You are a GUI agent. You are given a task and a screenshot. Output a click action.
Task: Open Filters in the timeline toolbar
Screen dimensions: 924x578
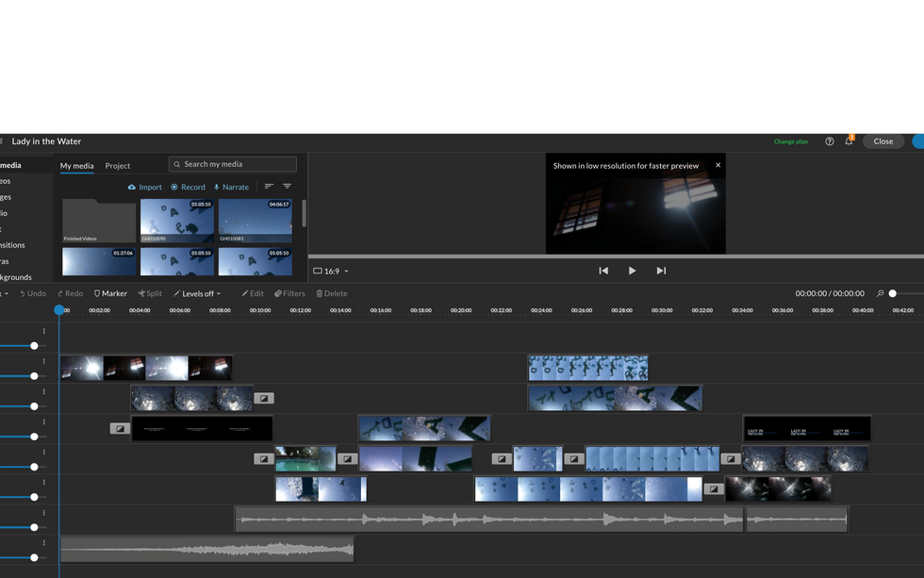tap(290, 293)
